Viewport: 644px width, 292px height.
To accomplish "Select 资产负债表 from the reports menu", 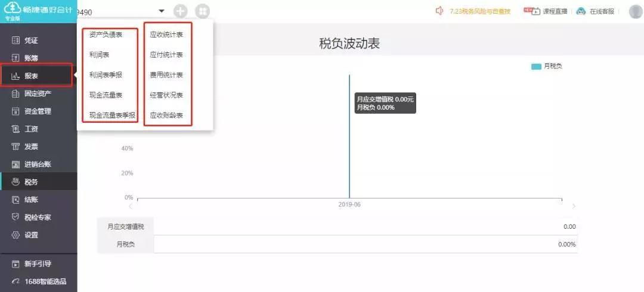I will (x=106, y=35).
